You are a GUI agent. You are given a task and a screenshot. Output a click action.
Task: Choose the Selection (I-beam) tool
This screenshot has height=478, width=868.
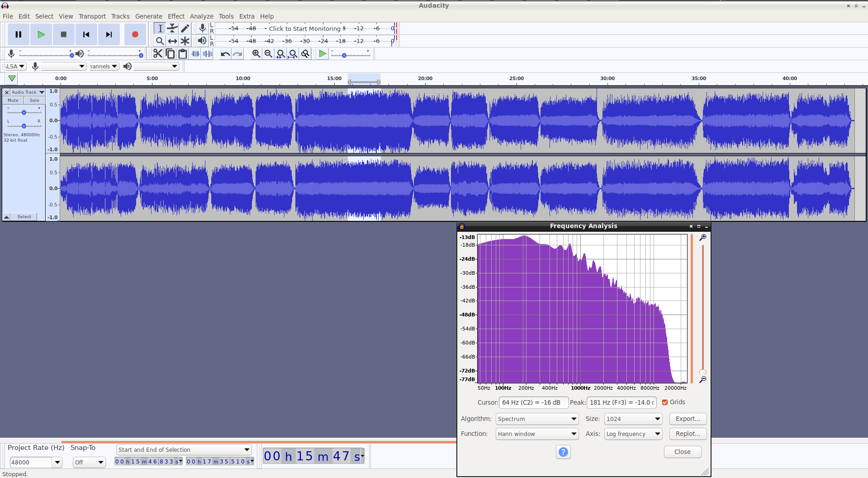point(160,29)
